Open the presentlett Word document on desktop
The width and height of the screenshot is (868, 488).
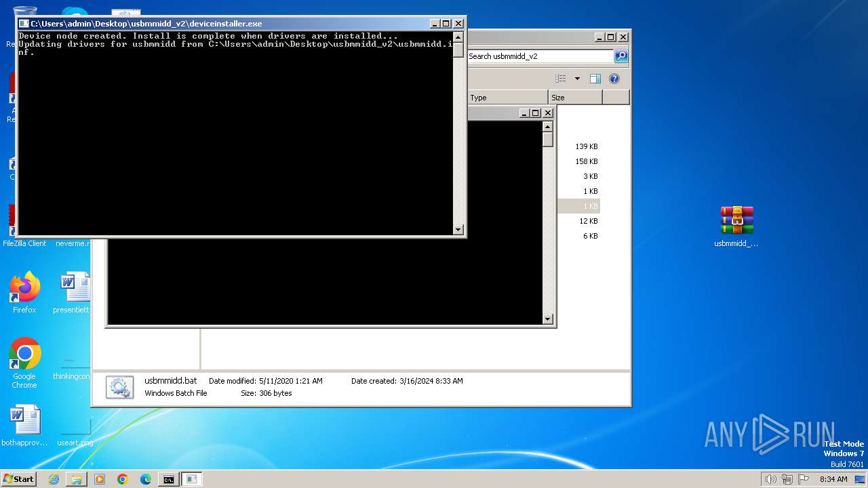pyautogui.click(x=73, y=293)
